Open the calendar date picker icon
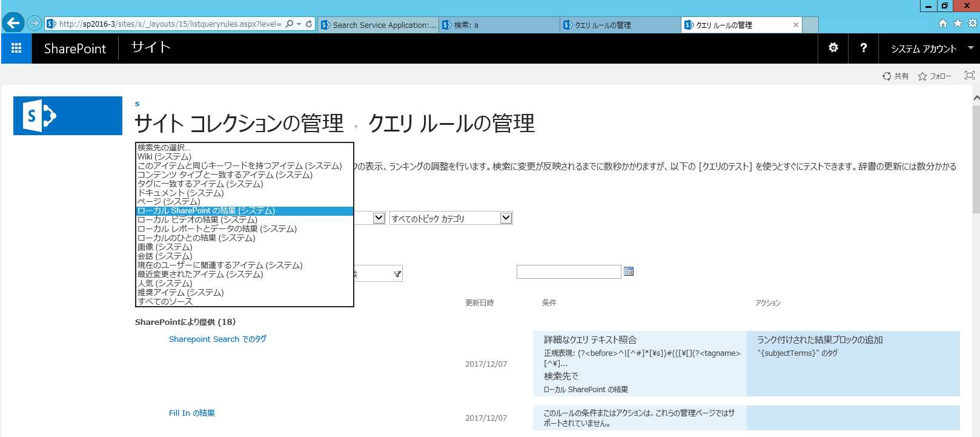This screenshot has width=980, height=437. click(x=629, y=272)
